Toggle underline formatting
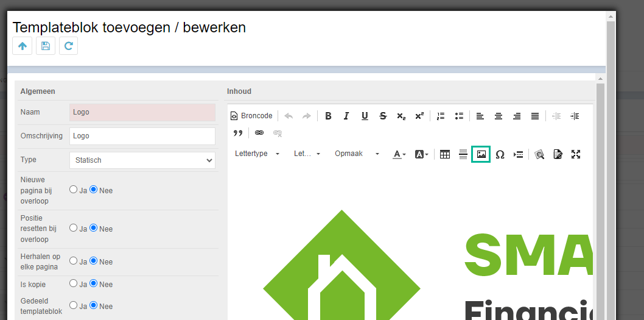 tap(365, 116)
